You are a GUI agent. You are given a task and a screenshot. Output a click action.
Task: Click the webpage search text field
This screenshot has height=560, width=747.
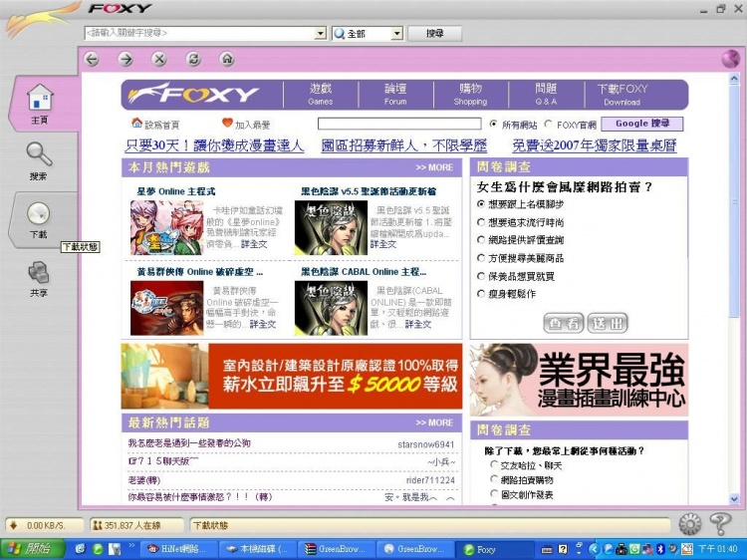click(x=399, y=125)
